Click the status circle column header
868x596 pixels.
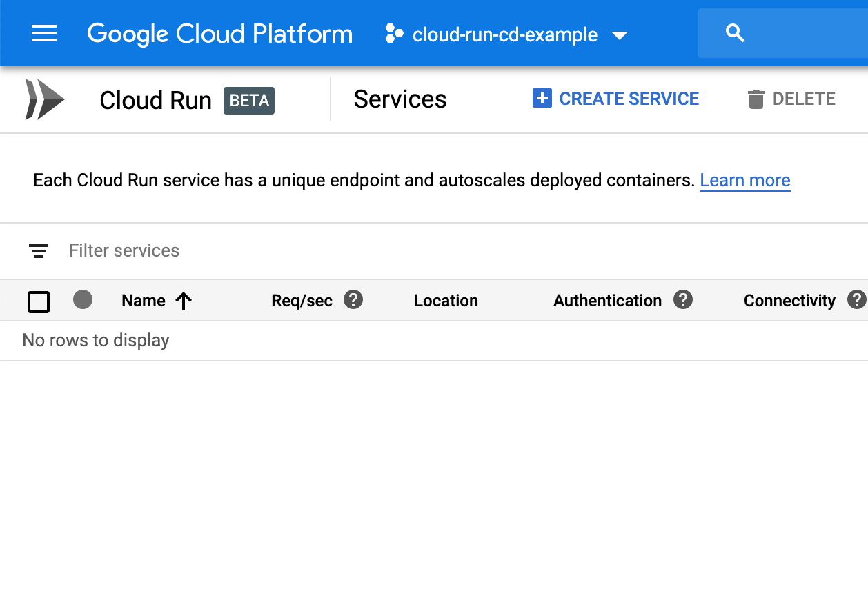[83, 299]
